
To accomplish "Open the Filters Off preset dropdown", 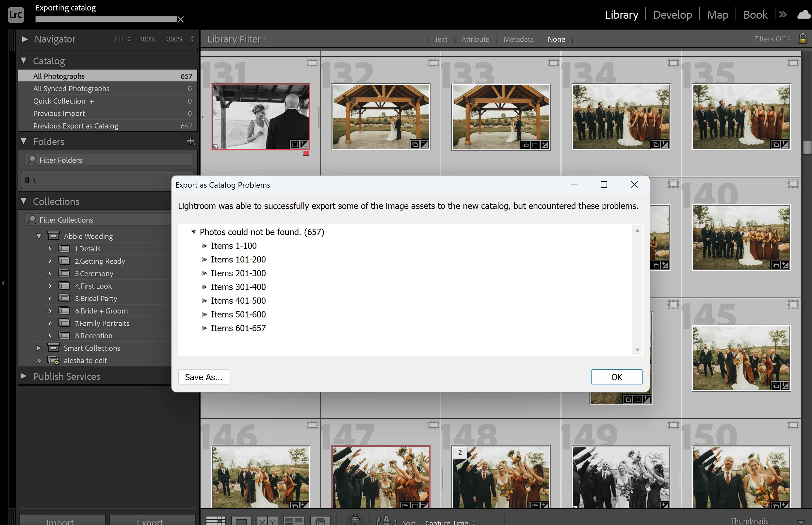I will [x=772, y=39].
